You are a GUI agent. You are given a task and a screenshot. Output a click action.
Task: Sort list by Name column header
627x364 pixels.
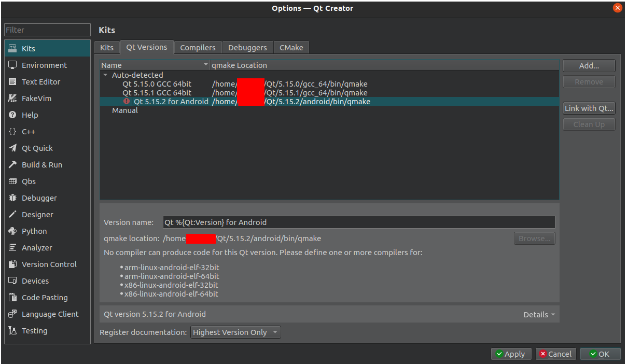coord(155,65)
